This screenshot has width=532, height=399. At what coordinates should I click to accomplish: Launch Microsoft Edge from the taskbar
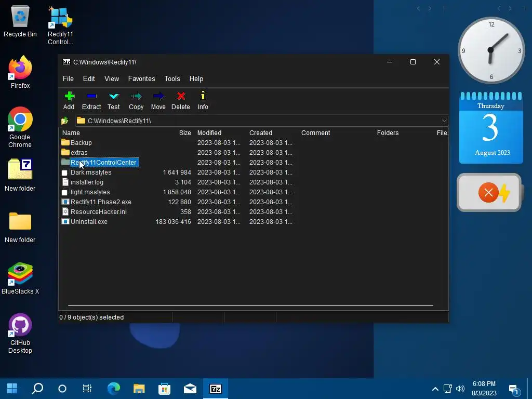(x=114, y=389)
